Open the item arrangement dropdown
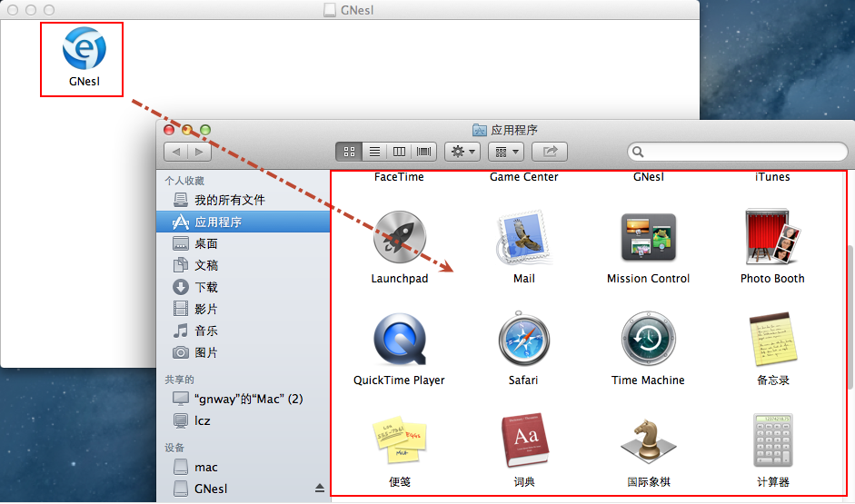 (x=506, y=152)
